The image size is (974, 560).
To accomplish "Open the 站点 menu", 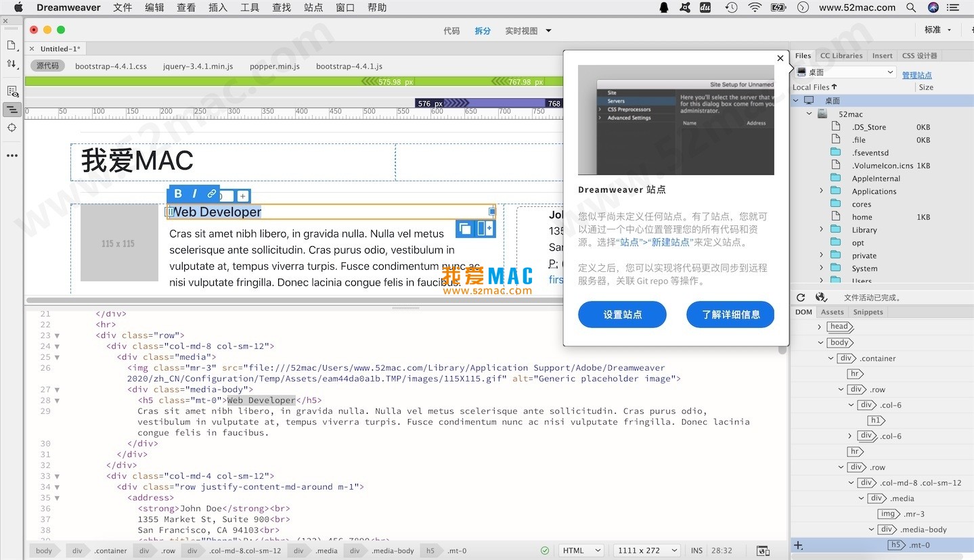I will [x=313, y=7].
